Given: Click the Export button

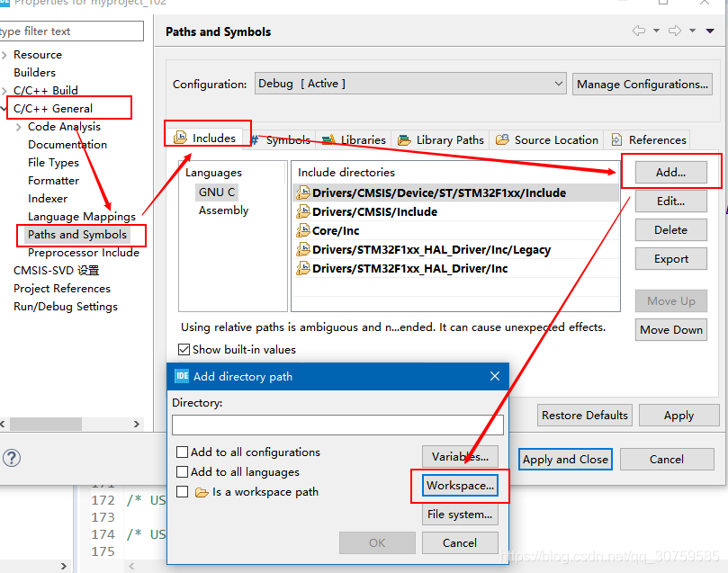Looking at the screenshot, I should (671, 258).
